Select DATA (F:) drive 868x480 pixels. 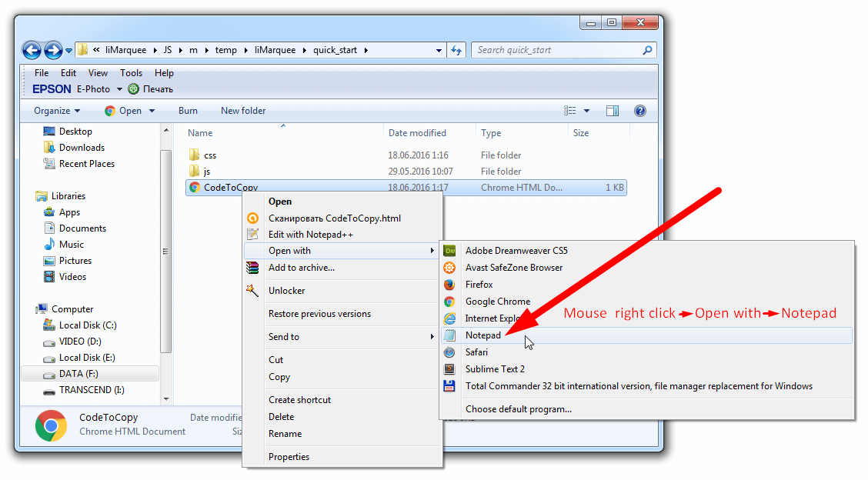pos(78,374)
